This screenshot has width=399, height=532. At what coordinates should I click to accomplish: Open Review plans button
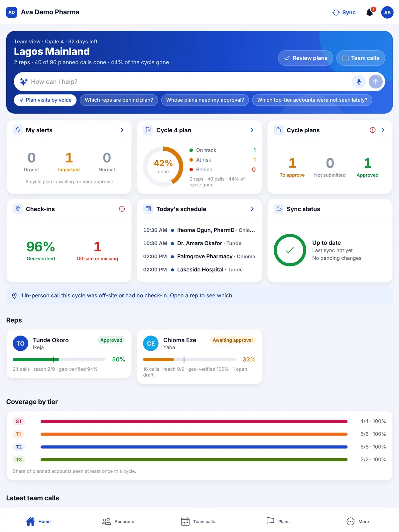click(306, 58)
